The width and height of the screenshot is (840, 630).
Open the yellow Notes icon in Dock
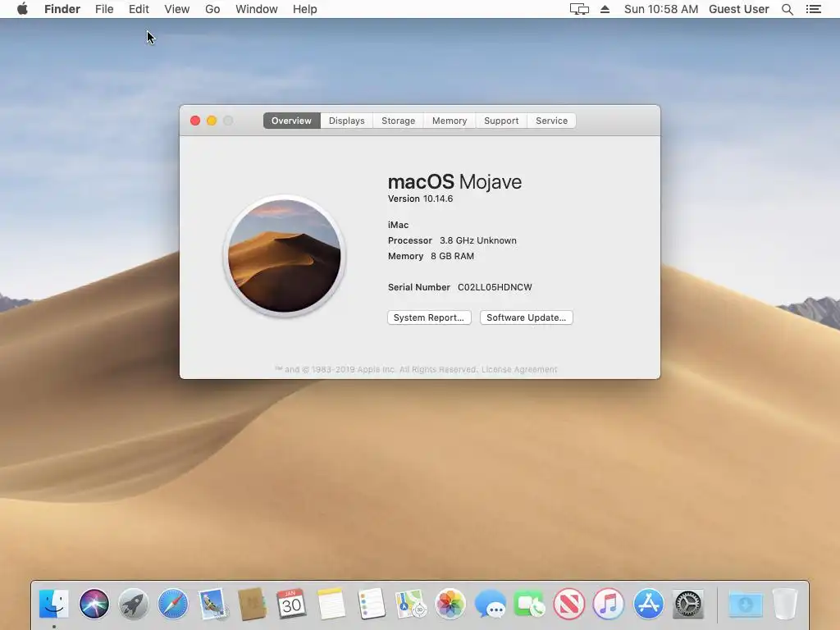coord(331,604)
